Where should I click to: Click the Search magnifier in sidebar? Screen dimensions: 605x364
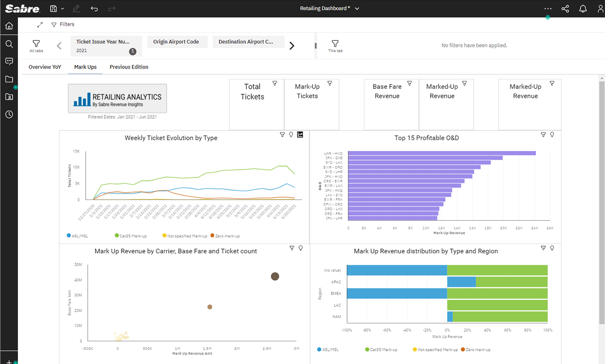coord(9,44)
